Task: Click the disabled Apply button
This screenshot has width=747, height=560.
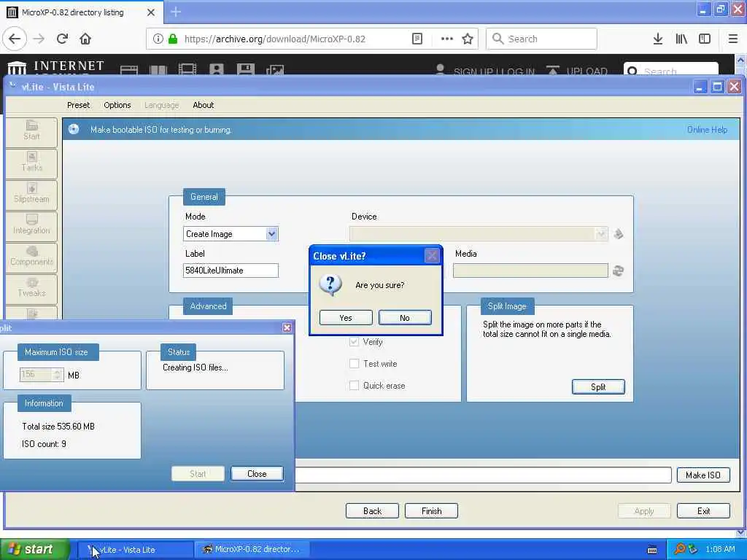Action: [x=644, y=511]
